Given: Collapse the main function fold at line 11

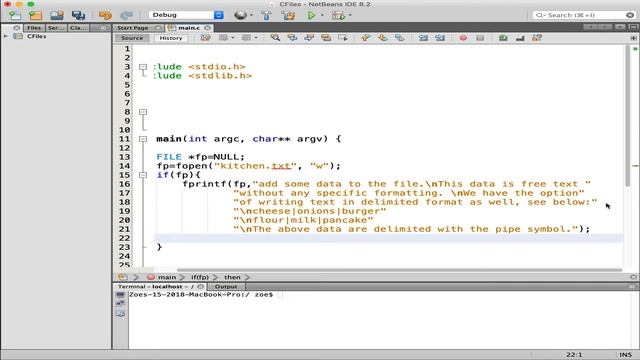Looking at the screenshot, I should pos(143,139).
